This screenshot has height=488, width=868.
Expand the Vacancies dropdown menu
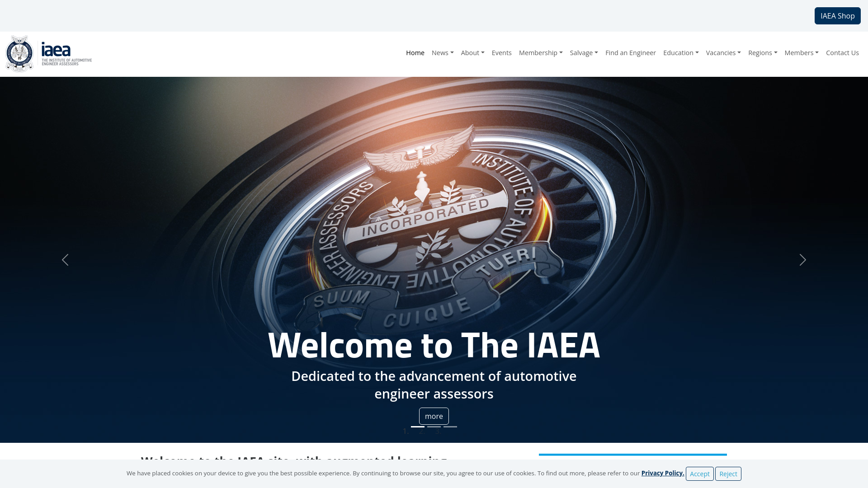[723, 53]
